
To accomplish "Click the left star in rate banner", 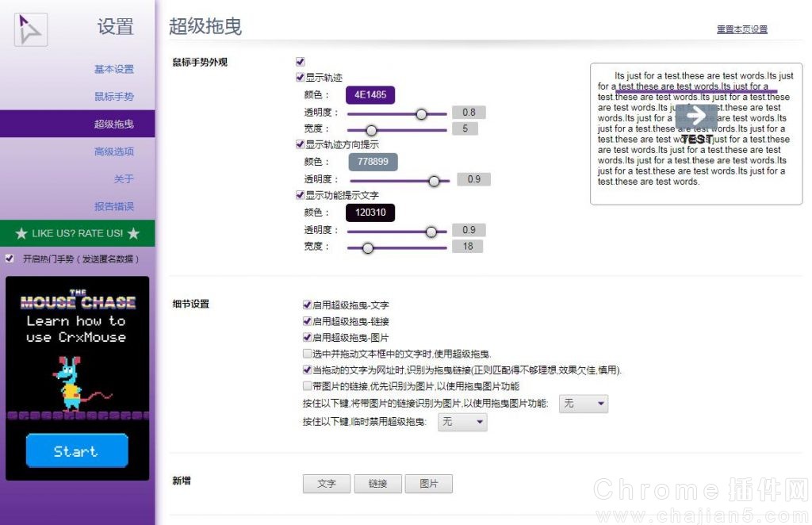I will click(x=21, y=233).
